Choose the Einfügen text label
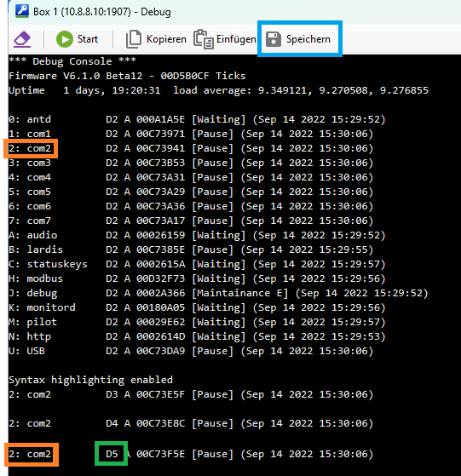This screenshot has width=461, height=476. coord(236,39)
